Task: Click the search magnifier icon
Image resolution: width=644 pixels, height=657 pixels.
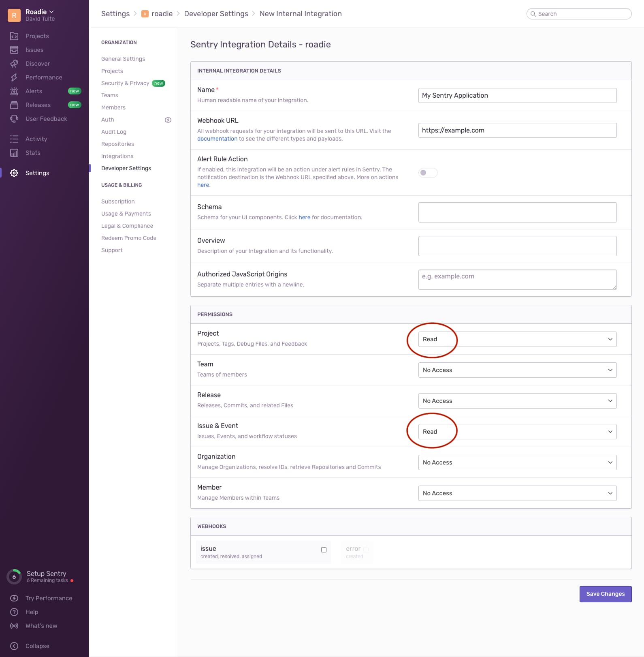Action: [x=533, y=14]
